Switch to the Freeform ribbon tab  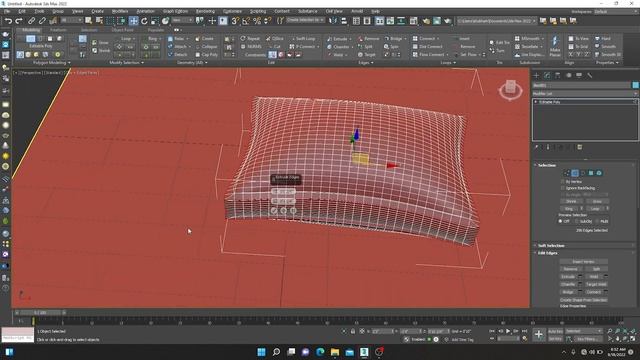point(58,30)
